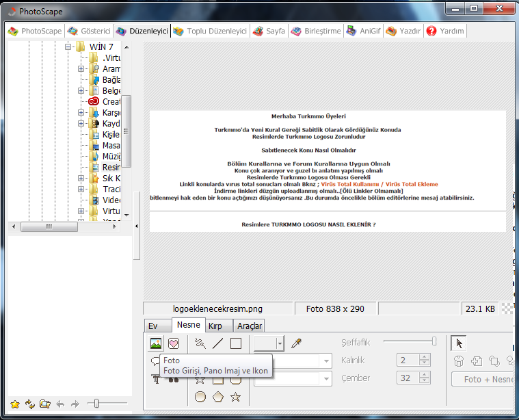Image resolution: width=519 pixels, height=420 pixels.
Task: Pick a color with the eyedropper
Action: (x=296, y=343)
